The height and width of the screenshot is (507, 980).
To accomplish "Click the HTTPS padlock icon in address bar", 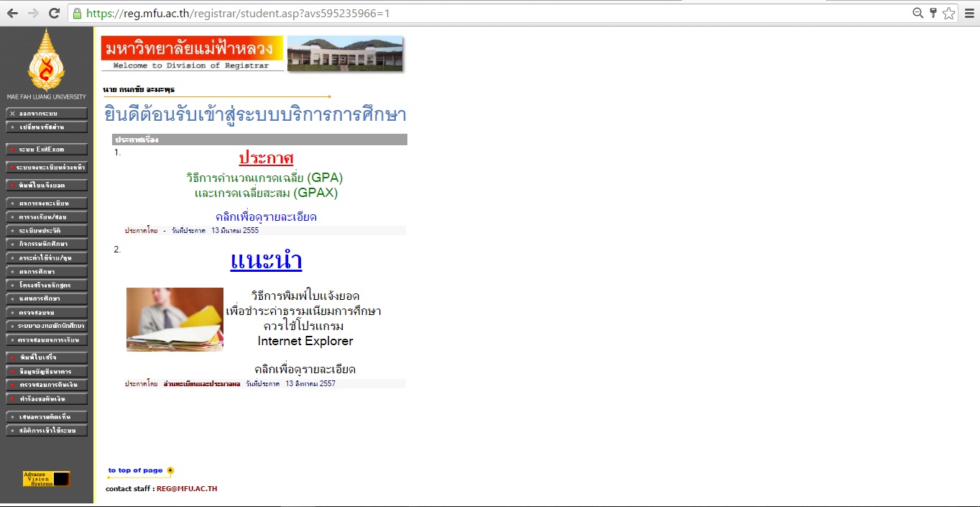I will point(75,12).
